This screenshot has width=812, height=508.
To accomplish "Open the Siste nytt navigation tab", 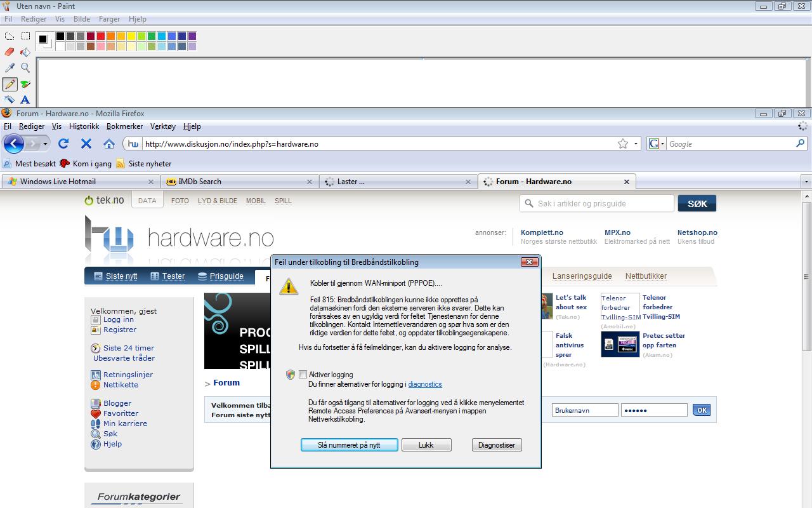I will (115, 276).
